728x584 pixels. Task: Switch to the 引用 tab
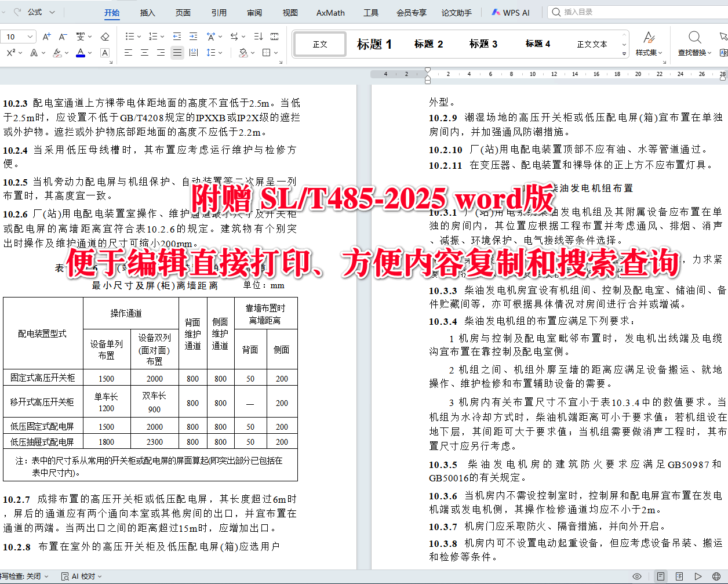[219, 12]
